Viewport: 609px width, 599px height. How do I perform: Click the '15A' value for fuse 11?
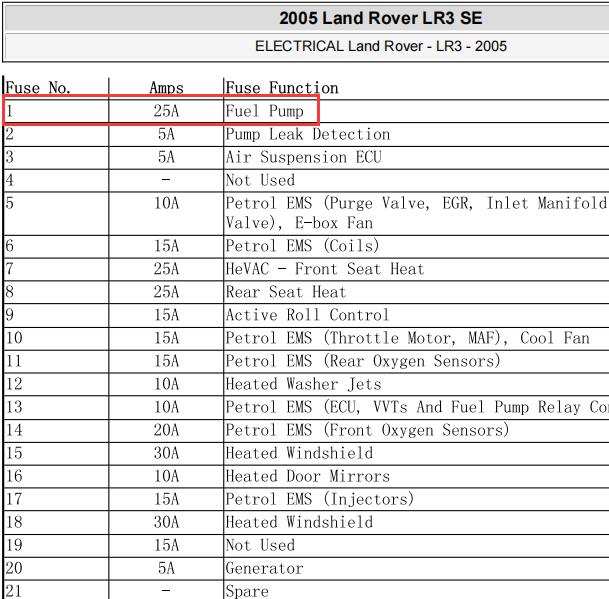click(x=166, y=361)
